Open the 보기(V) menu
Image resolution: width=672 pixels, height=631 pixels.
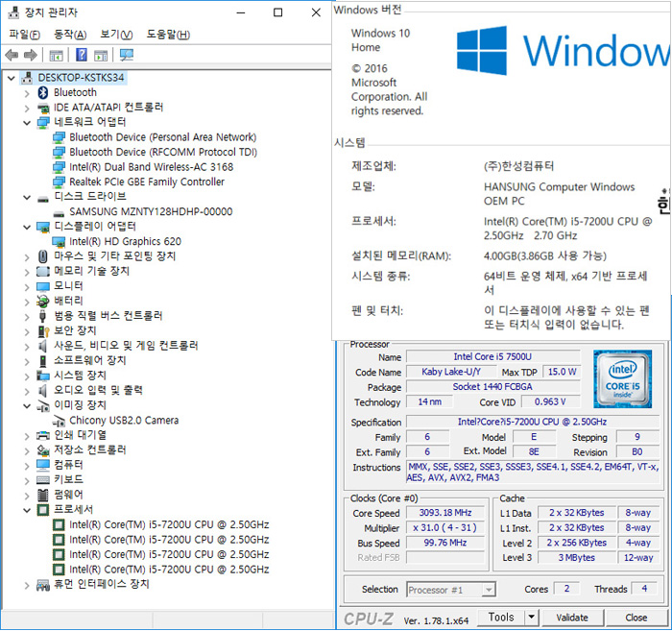pyautogui.click(x=116, y=35)
